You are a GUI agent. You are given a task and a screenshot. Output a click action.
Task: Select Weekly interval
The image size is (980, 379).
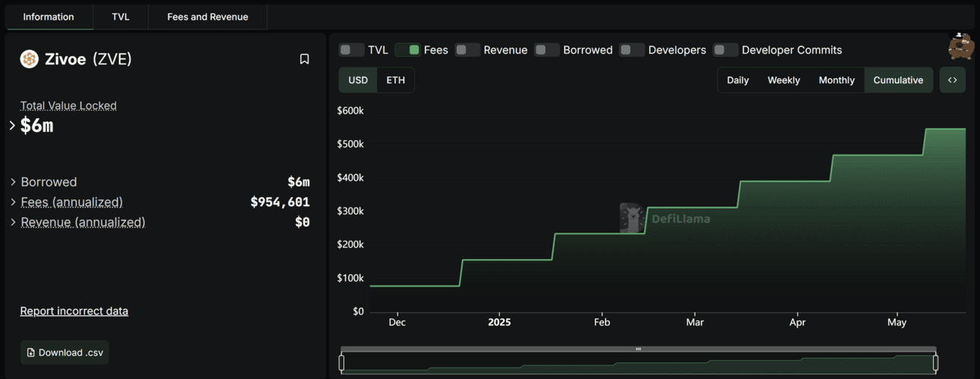[x=784, y=80]
